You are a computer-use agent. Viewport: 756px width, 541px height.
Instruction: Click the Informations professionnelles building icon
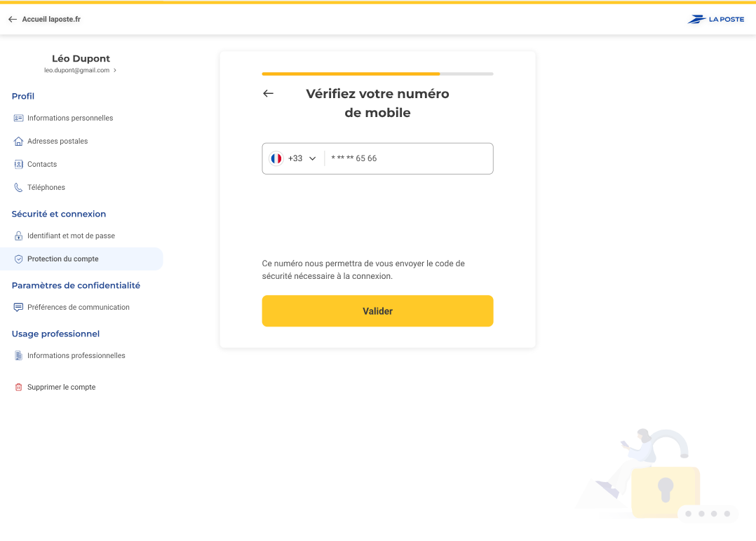pos(19,356)
